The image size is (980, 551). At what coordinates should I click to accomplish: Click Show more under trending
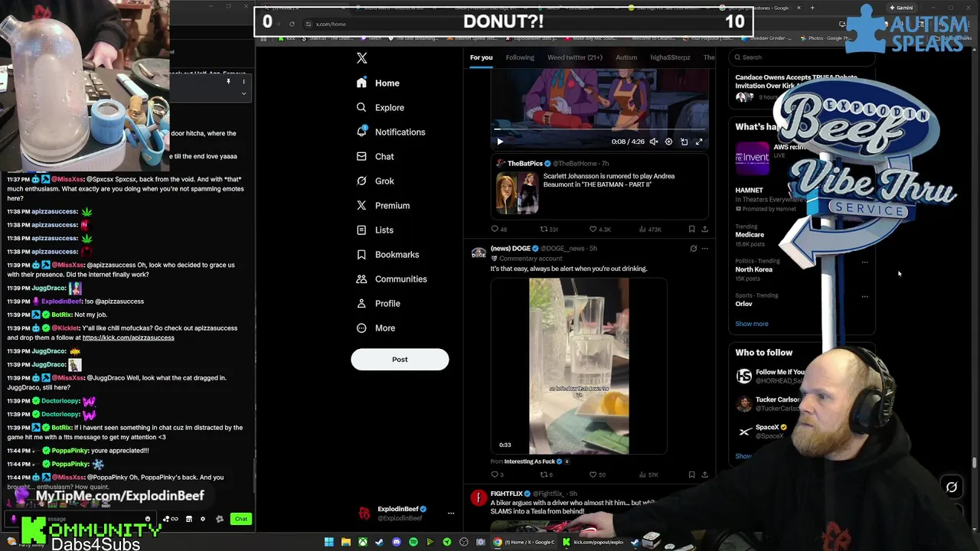tap(751, 324)
